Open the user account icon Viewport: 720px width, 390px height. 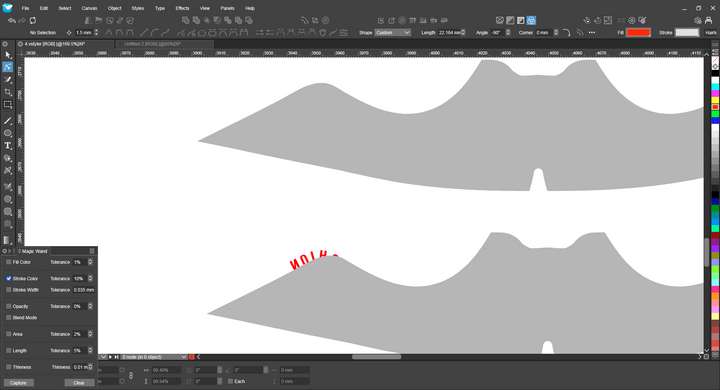(709, 20)
